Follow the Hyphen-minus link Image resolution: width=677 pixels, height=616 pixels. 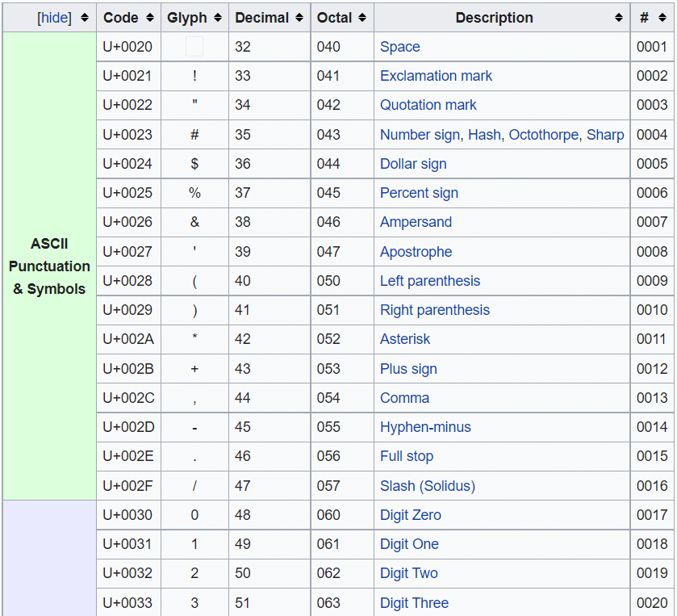point(425,427)
